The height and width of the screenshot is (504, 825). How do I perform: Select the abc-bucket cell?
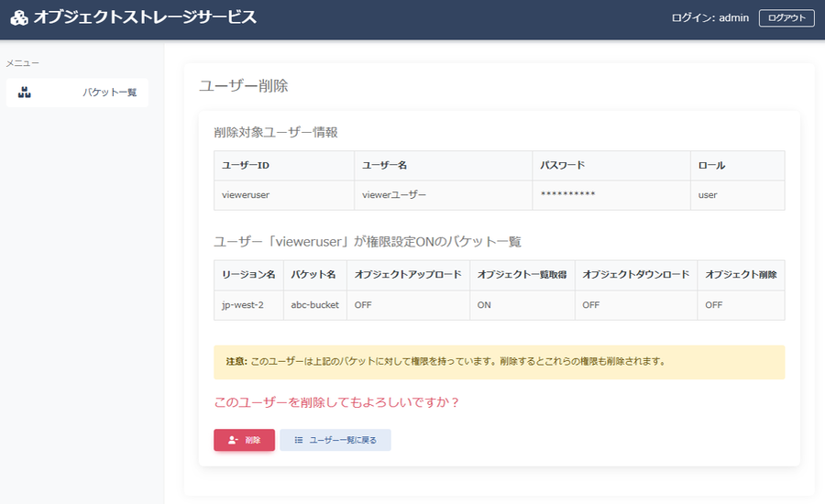pyautogui.click(x=315, y=305)
